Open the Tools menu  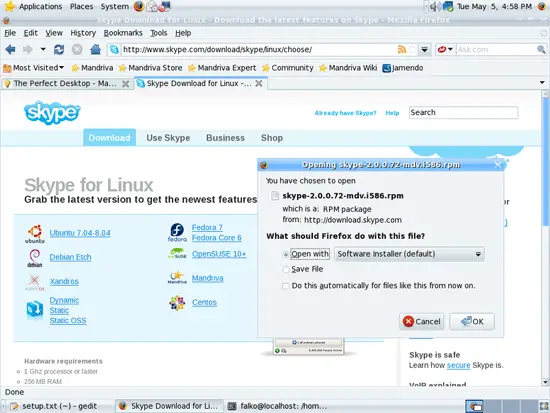(x=159, y=33)
